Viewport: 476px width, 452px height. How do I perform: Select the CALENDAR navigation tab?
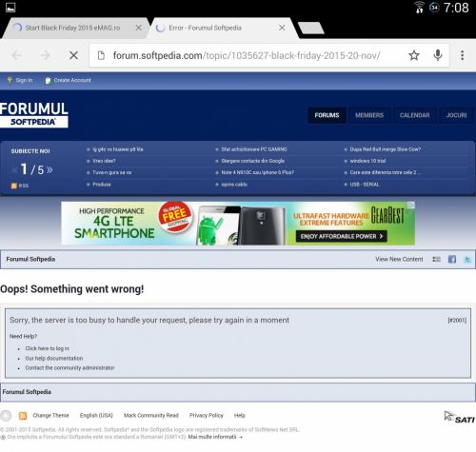[414, 115]
